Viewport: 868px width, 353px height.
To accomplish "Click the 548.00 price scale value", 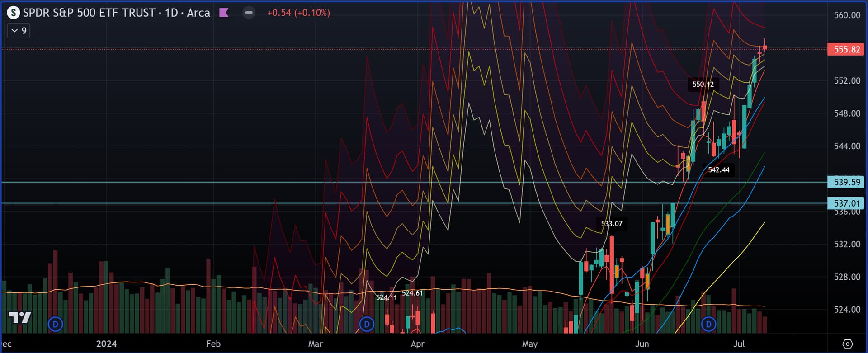I will point(847,113).
